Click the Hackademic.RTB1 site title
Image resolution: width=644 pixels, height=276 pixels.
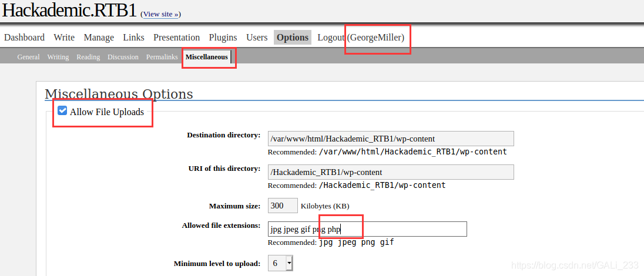pos(69,10)
